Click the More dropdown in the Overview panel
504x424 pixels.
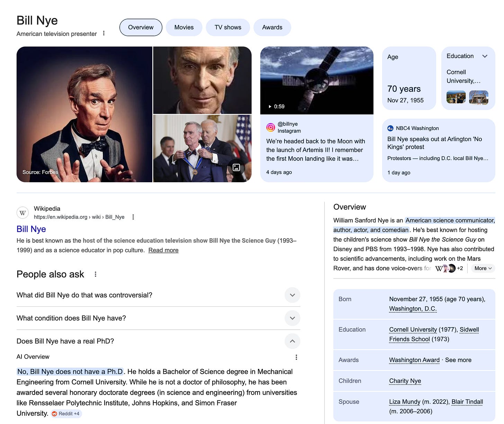pos(483,268)
